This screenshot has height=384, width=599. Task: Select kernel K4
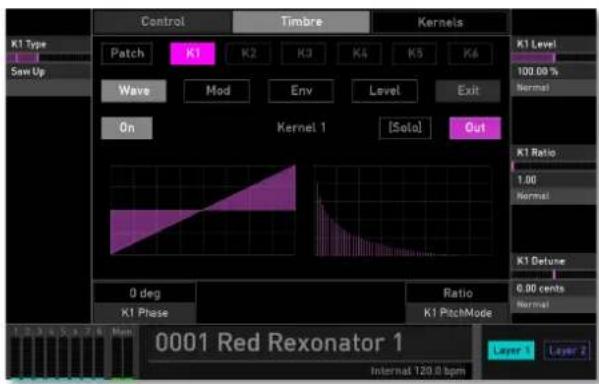point(359,53)
